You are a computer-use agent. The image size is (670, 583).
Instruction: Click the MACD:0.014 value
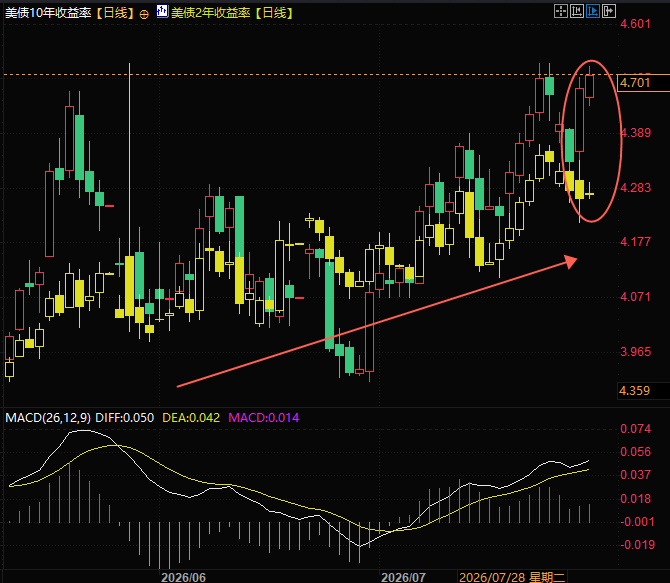tap(264, 418)
